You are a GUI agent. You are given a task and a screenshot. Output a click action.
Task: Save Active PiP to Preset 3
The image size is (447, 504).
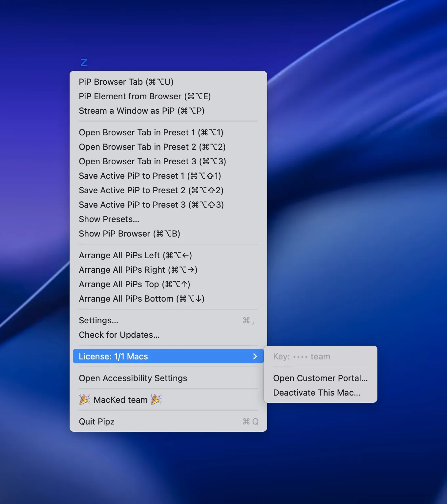point(168,205)
